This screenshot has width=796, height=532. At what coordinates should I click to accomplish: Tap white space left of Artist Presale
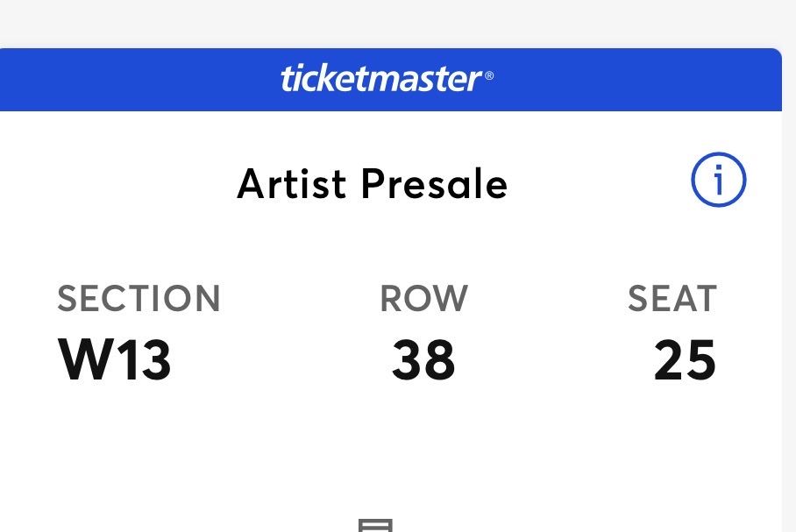114,184
